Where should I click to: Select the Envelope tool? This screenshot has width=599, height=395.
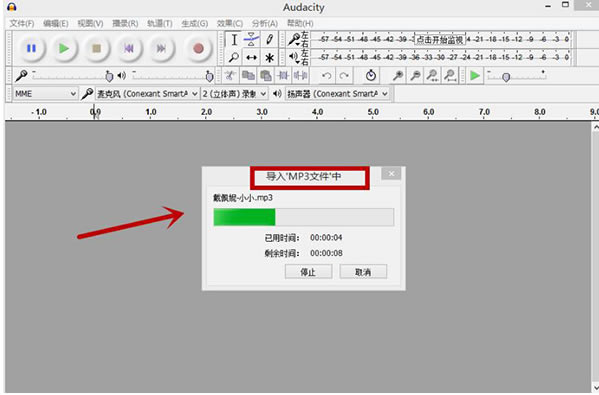click(x=251, y=39)
